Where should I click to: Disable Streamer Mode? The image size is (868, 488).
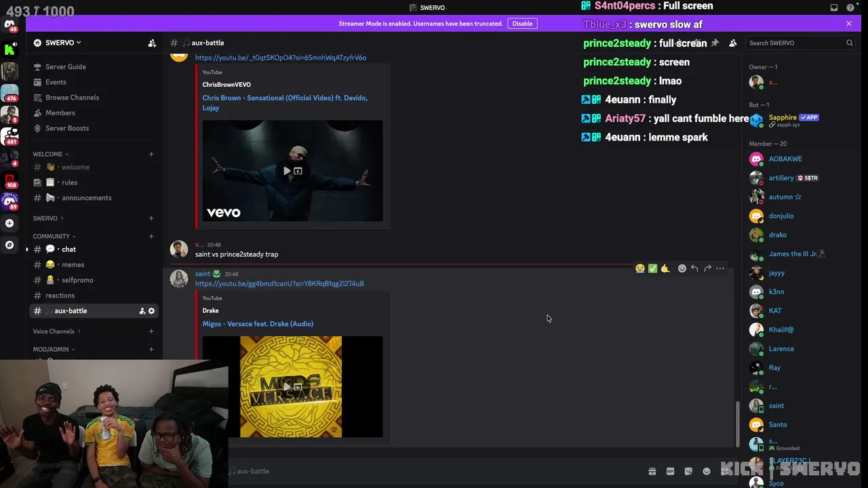522,24
